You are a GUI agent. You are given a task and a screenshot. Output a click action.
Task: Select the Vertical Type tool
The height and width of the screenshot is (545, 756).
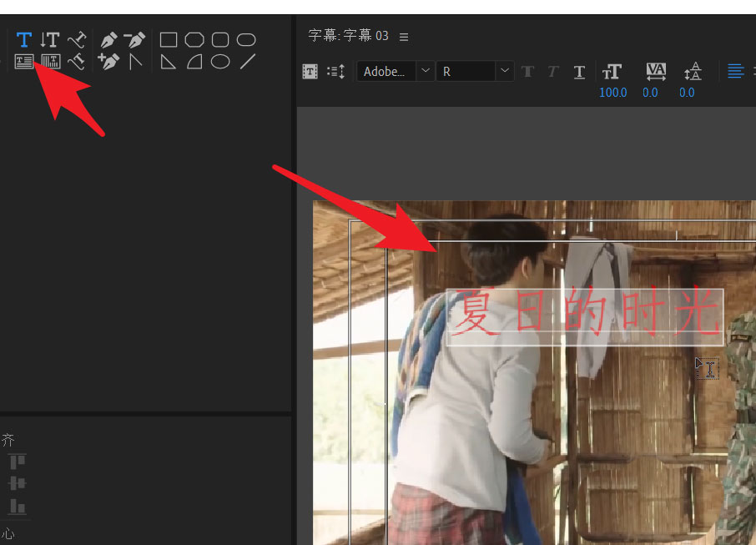(50, 39)
